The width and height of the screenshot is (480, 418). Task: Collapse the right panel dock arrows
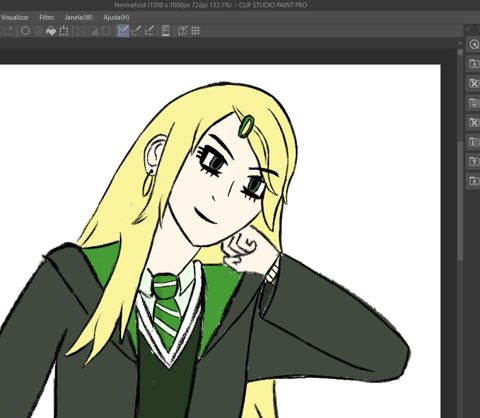pyautogui.click(x=468, y=29)
